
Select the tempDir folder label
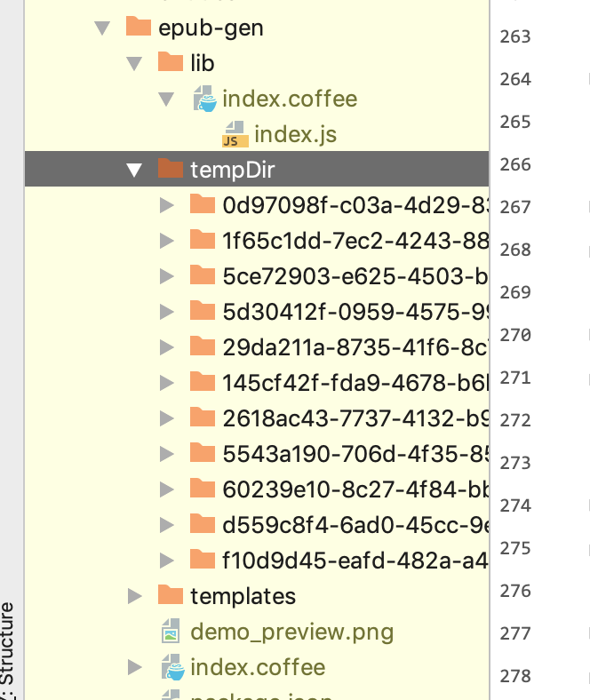(x=232, y=170)
